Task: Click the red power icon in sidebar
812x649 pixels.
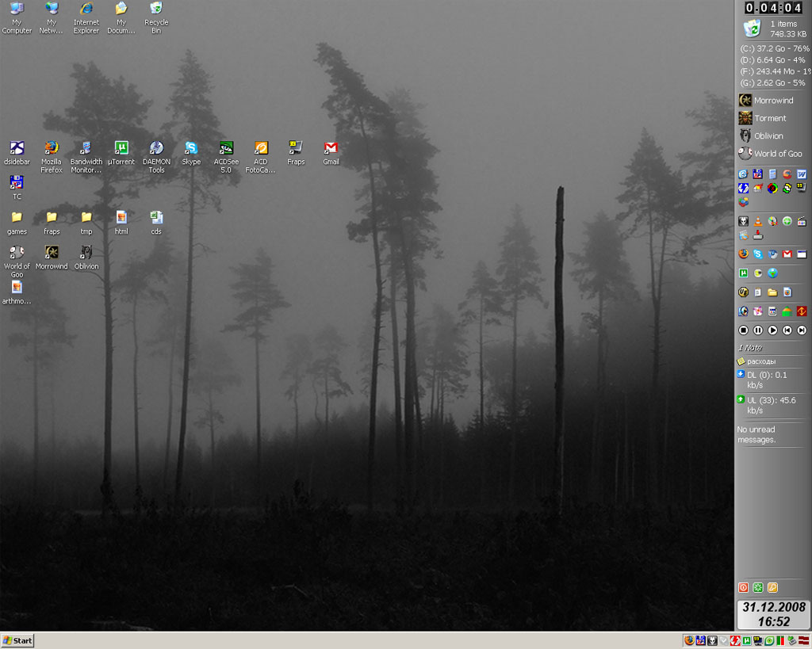Action: coord(743,588)
